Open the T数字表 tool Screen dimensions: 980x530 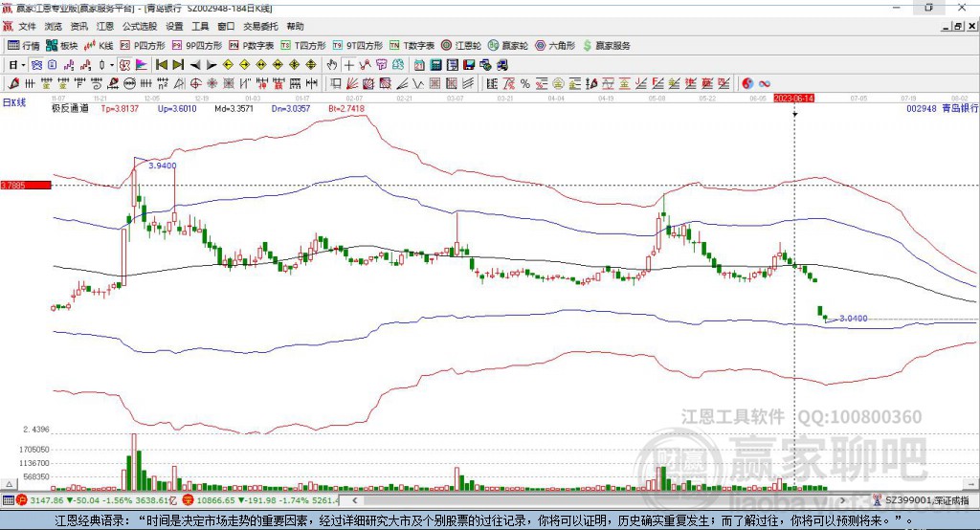412,46
